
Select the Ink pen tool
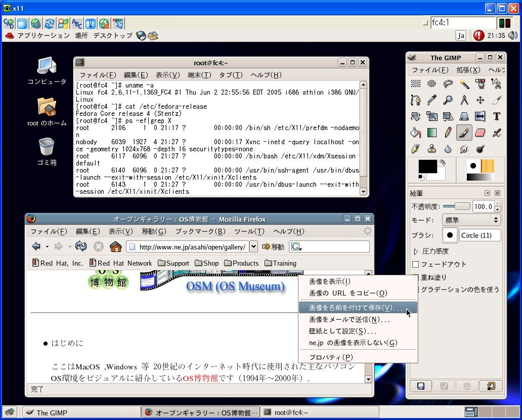(415, 149)
